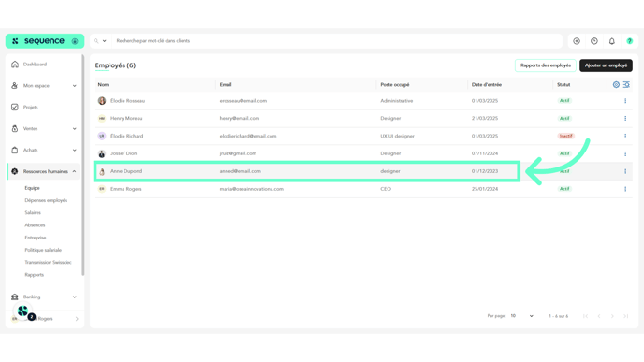The height and width of the screenshot is (362, 644).
Task: Click the UX UI designer cell
Action: 397,136
